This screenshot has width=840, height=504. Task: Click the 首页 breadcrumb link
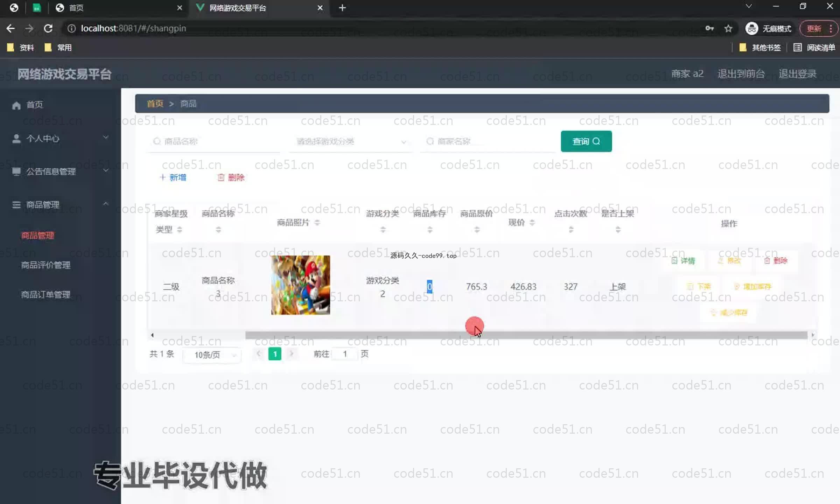pos(155,104)
